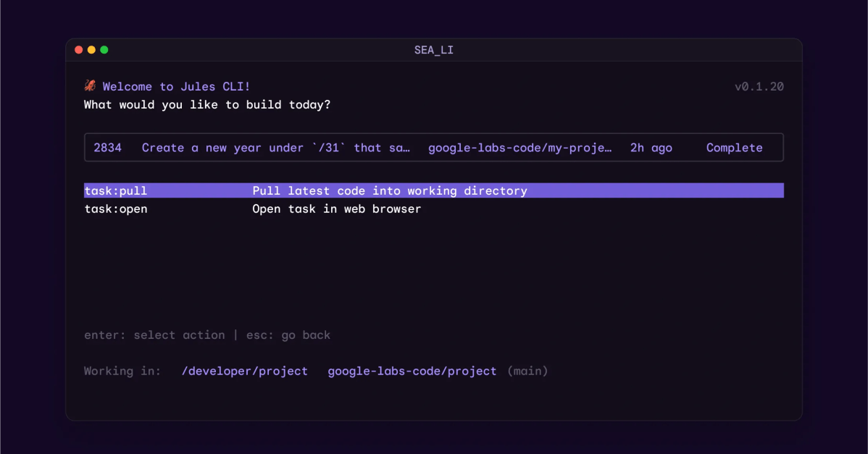Click the SEA_LI window title

[x=433, y=50]
